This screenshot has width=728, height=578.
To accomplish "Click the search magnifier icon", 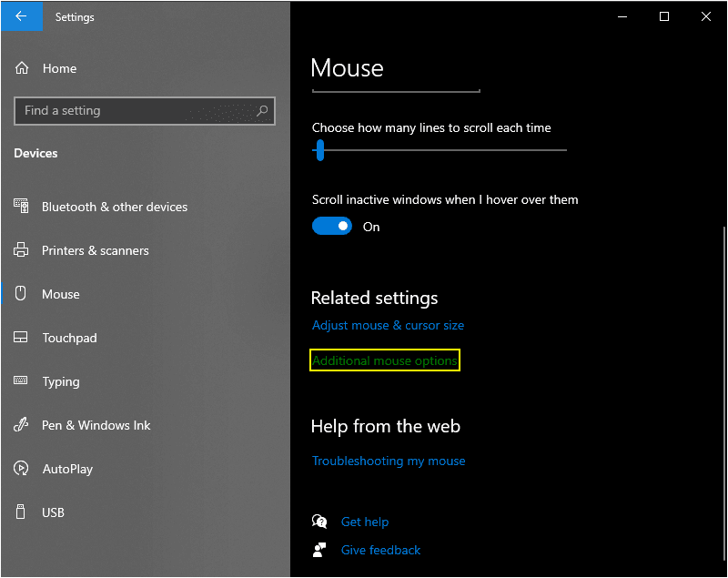I will (x=262, y=110).
